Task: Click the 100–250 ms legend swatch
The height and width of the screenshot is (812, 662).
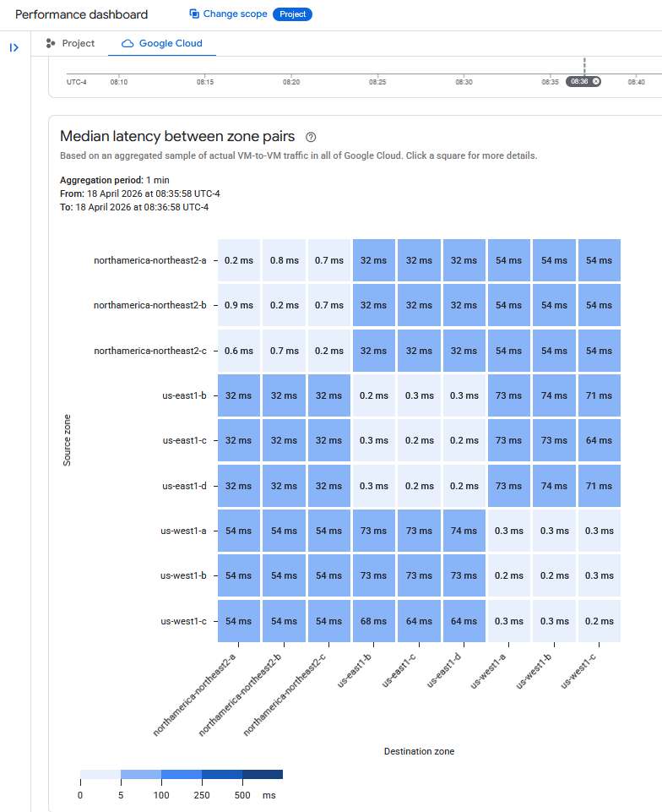Action: pos(182,774)
